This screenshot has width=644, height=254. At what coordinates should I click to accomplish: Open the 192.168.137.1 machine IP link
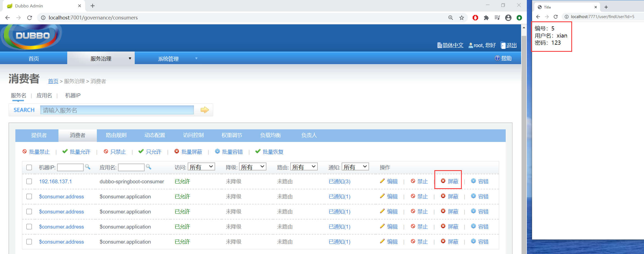[55, 181]
